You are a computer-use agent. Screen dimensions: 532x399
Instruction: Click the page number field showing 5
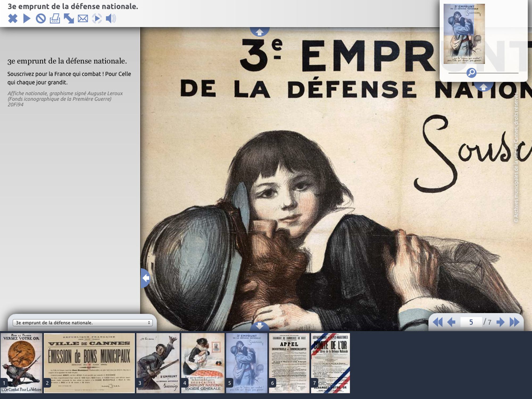471,322
